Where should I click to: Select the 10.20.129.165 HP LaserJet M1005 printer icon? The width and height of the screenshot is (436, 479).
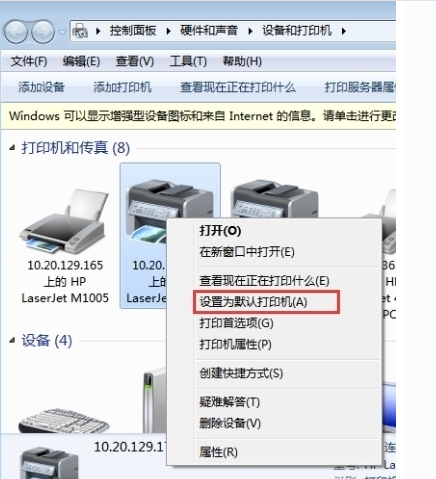(x=65, y=221)
